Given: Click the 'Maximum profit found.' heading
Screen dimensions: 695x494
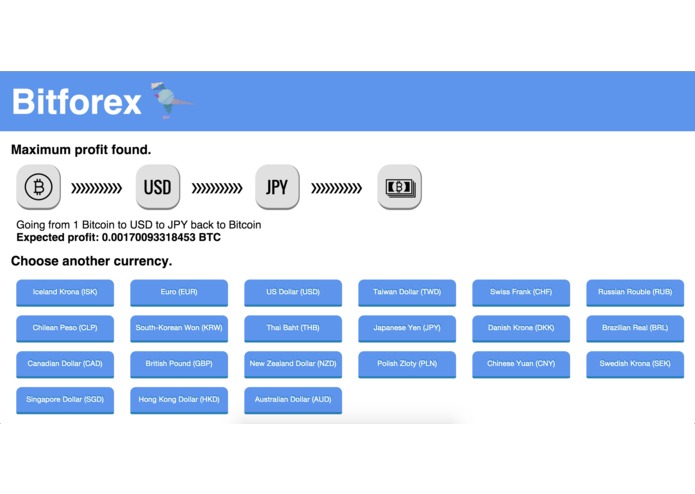Looking at the screenshot, I should click(x=81, y=150).
